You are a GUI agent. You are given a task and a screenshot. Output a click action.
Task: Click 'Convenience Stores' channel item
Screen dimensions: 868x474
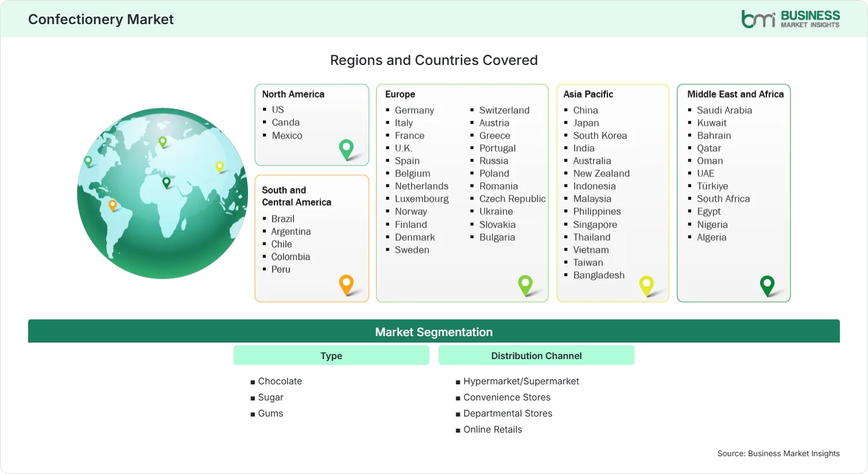[x=507, y=397]
